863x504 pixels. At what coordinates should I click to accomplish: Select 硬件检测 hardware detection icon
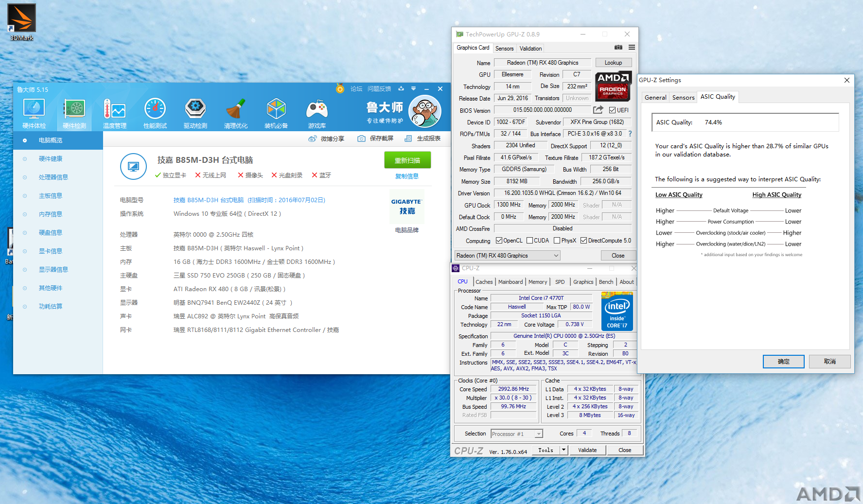pyautogui.click(x=74, y=113)
